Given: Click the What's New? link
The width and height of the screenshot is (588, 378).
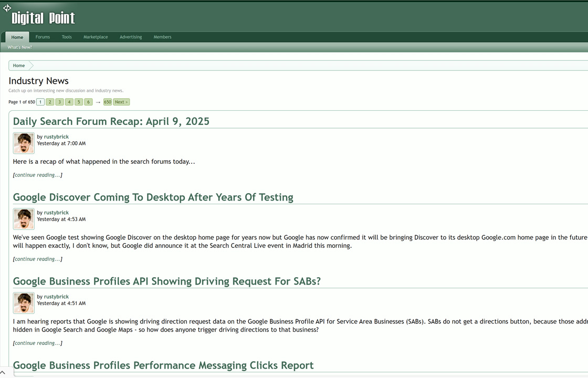Looking at the screenshot, I should 20,47.
